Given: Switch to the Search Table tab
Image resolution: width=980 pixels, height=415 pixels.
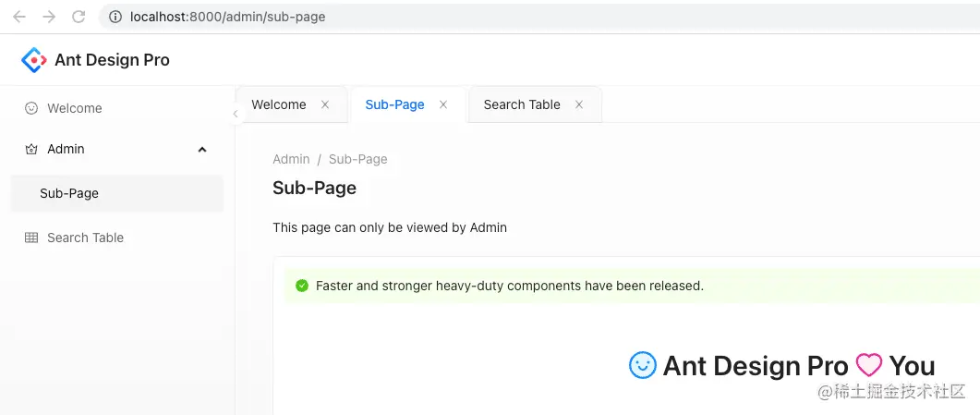Looking at the screenshot, I should [522, 104].
